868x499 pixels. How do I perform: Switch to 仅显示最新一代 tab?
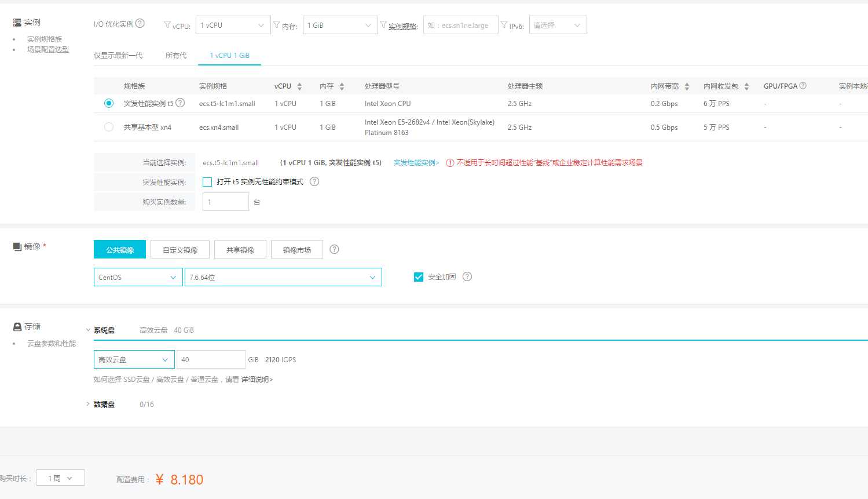click(x=118, y=56)
